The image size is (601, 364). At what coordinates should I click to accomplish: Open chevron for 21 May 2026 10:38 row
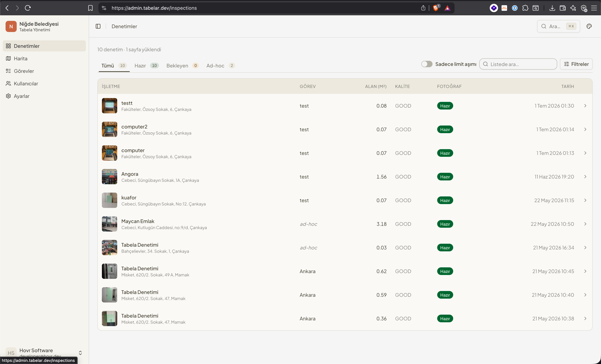click(x=585, y=319)
